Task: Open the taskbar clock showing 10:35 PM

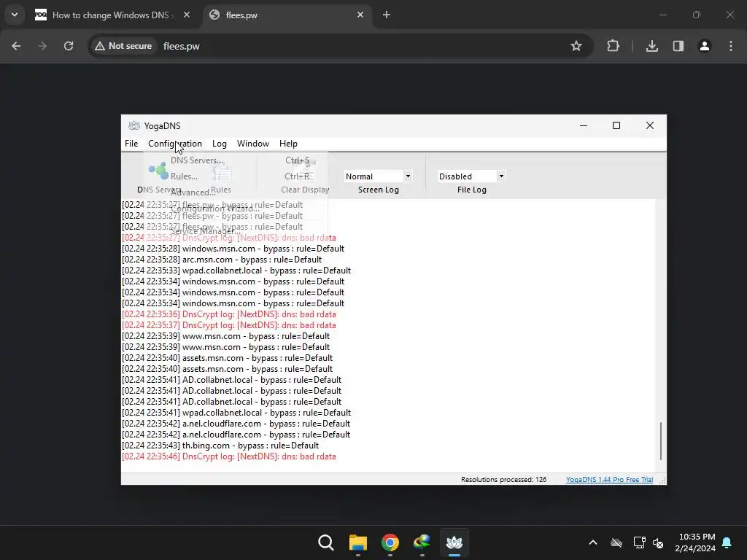Action: (x=695, y=542)
